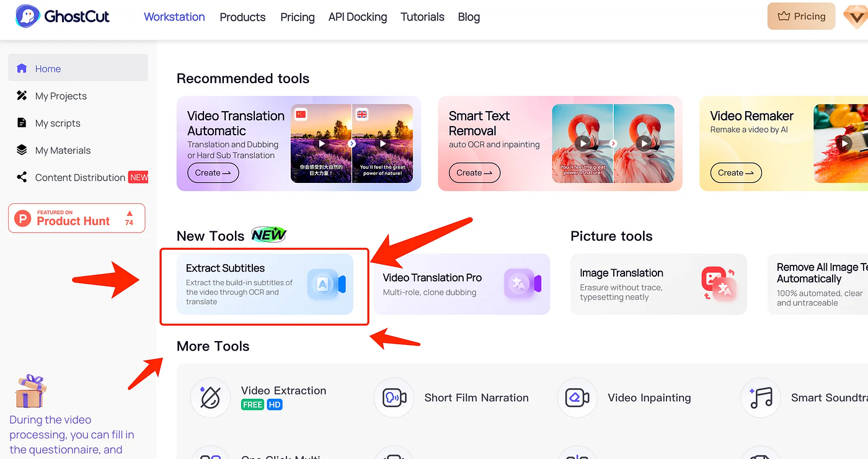Viewport: 868px width, 459px height.
Task: Click Create under Video Translation Automatic
Action: (x=213, y=173)
